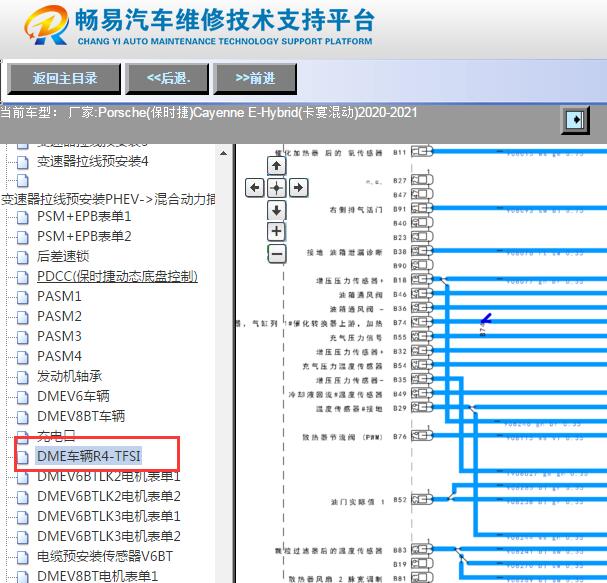Open the 后差速锁 entry
This screenshot has width=607, height=583.
tap(63, 256)
